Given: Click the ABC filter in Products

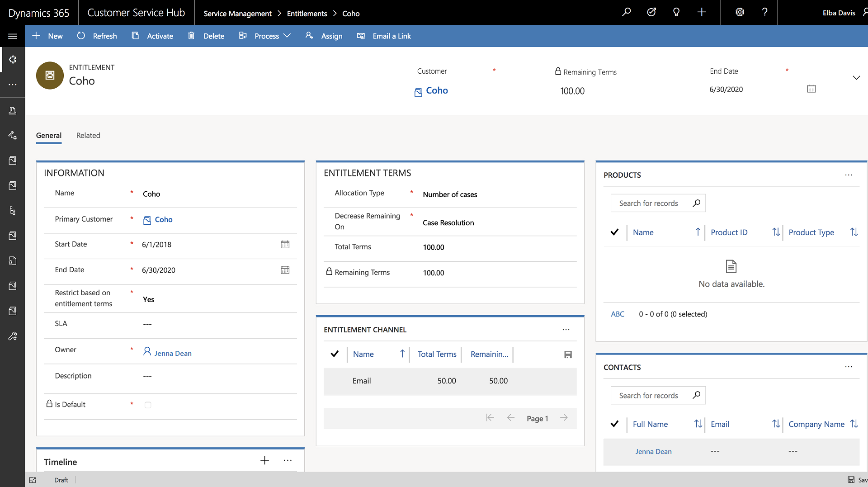Looking at the screenshot, I should (618, 314).
